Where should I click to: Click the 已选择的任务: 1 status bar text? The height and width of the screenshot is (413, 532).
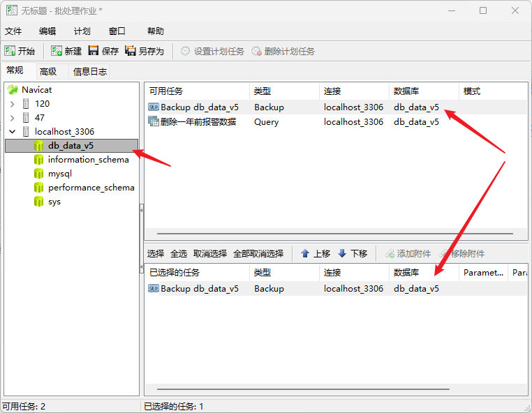click(x=174, y=406)
